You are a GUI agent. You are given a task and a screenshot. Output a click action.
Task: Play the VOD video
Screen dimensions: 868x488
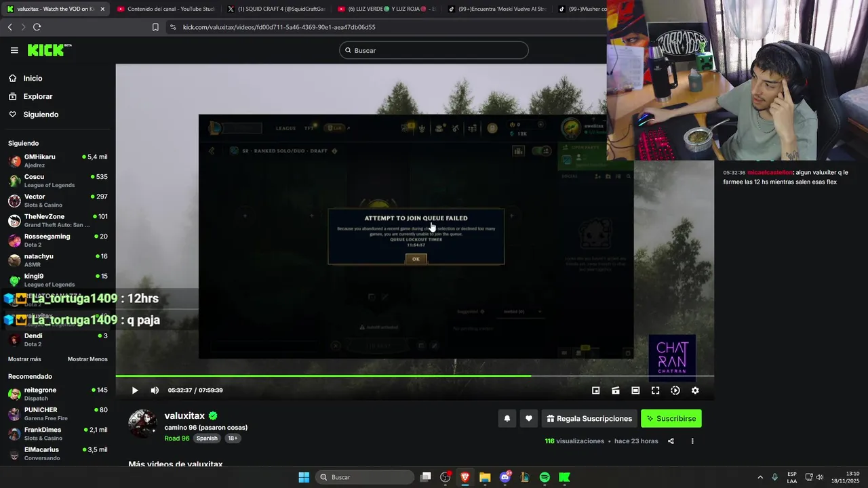pos(134,390)
